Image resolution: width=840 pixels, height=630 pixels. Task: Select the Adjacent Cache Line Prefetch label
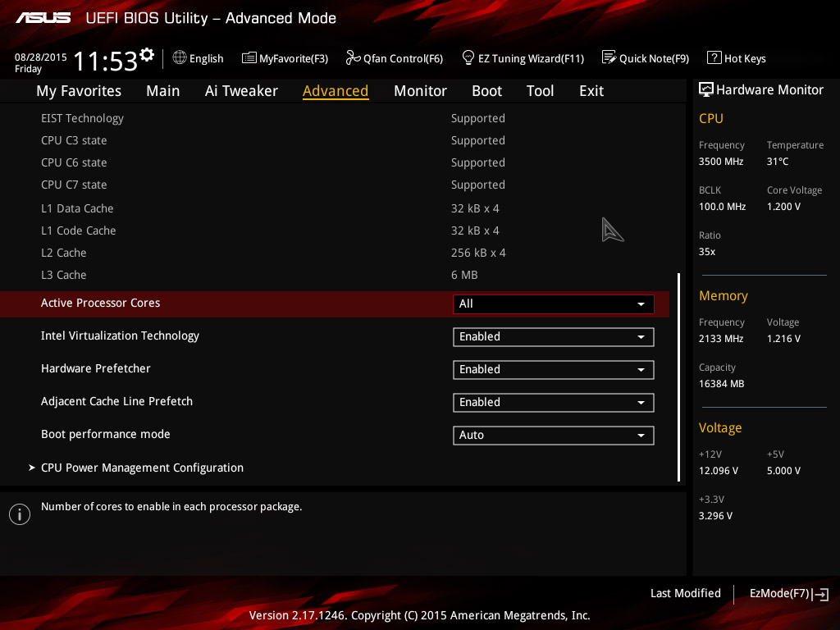116,401
